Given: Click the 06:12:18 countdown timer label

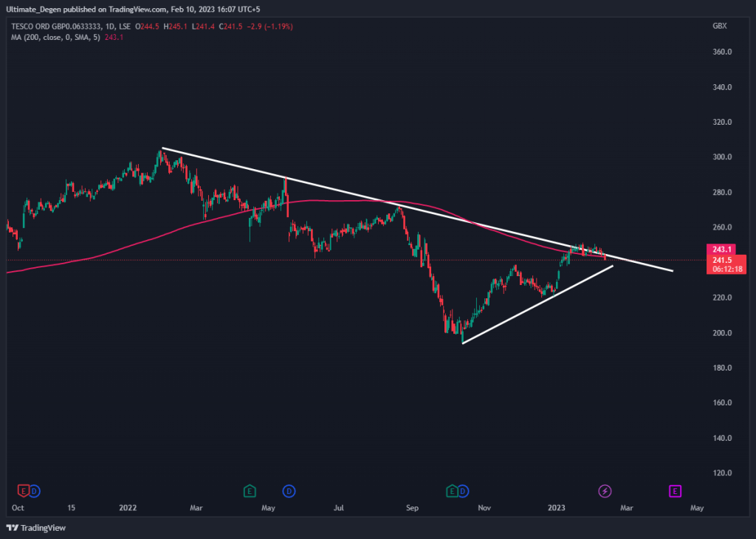Looking at the screenshot, I should click(727, 269).
